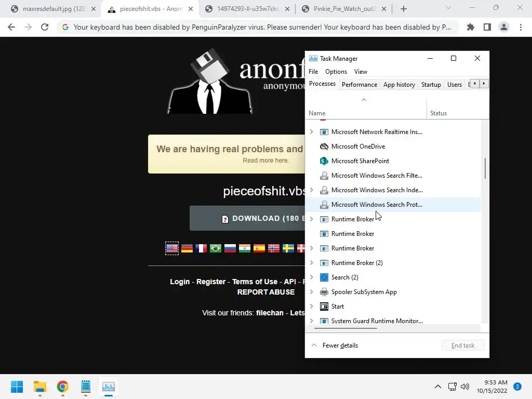Expand the Start process row

pos(312,307)
